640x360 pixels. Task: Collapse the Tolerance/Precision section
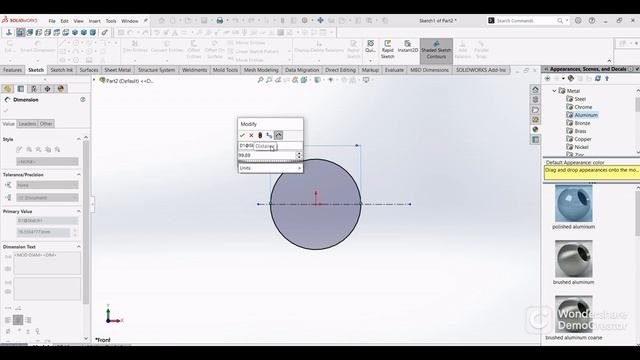78,175
